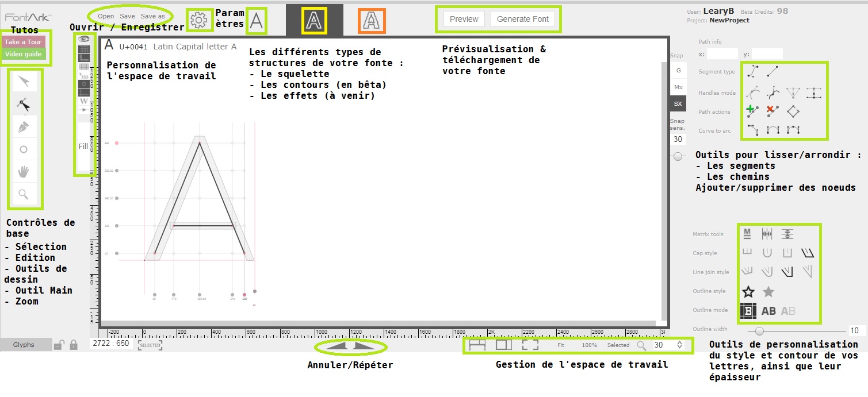Click the Matrix tools M icon
The image size is (868, 397).
(x=747, y=234)
